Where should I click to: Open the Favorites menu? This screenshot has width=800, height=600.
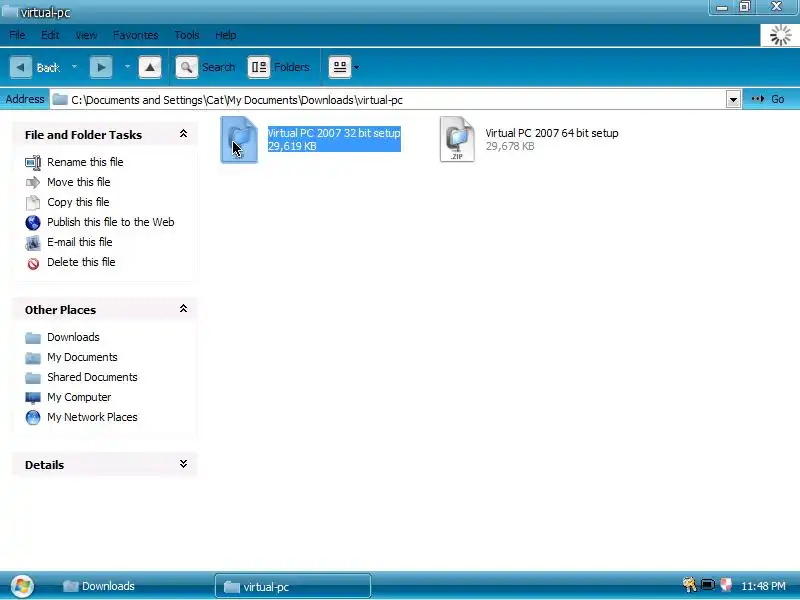point(135,35)
